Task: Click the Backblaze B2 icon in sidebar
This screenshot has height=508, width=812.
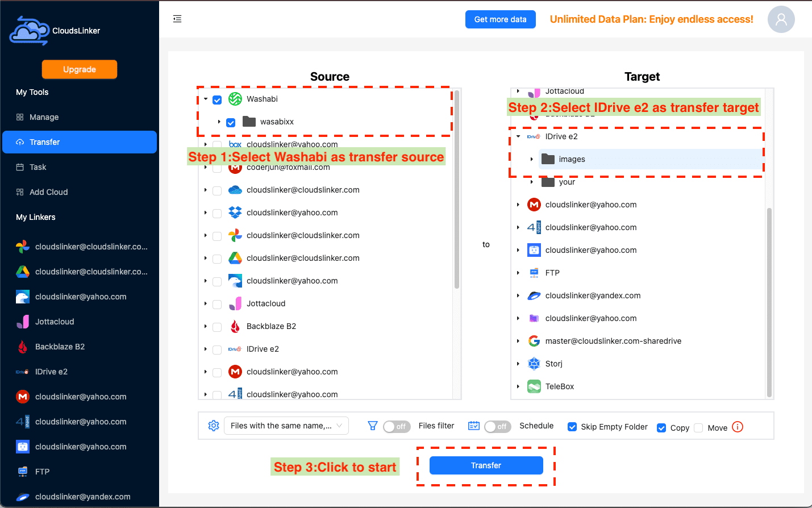Action: (x=23, y=347)
